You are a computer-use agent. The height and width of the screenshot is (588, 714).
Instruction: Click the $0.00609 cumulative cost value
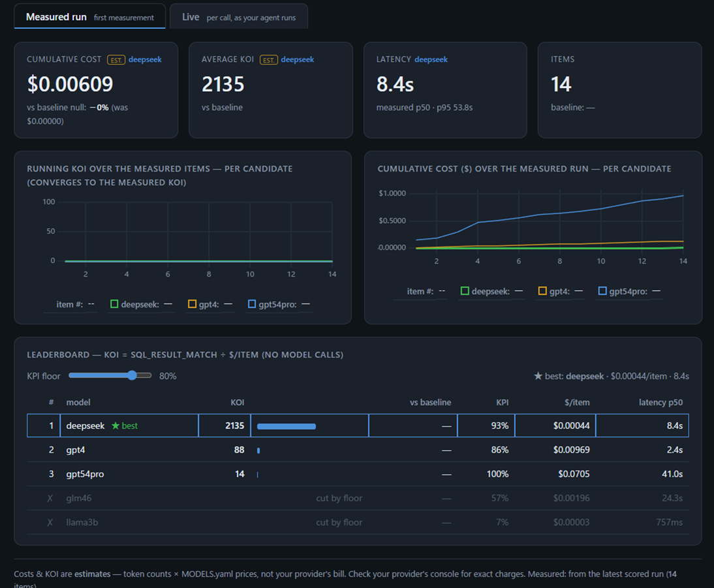[x=70, y=84]
